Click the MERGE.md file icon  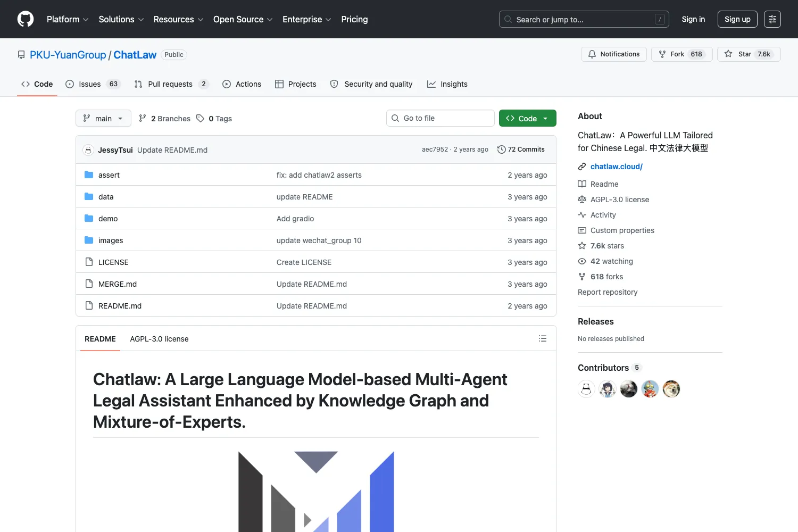click(x=89, y=284)
